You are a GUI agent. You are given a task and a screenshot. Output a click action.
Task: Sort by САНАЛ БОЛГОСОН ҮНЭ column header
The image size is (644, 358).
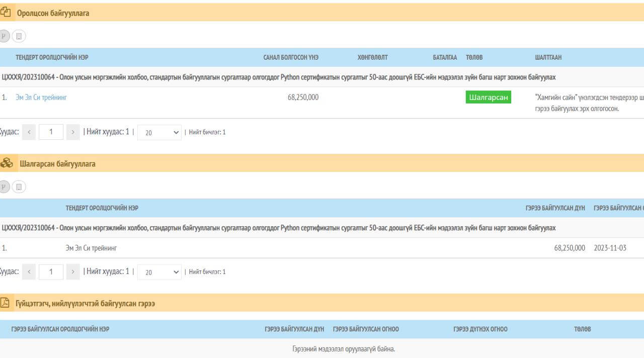coord(291,57)
